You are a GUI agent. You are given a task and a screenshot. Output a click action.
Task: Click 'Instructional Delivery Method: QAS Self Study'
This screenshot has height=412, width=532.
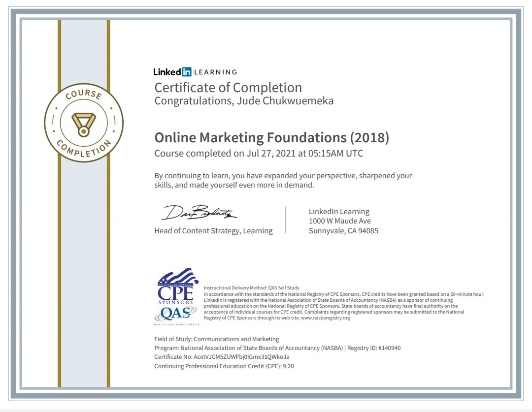[x=251, y=287]
